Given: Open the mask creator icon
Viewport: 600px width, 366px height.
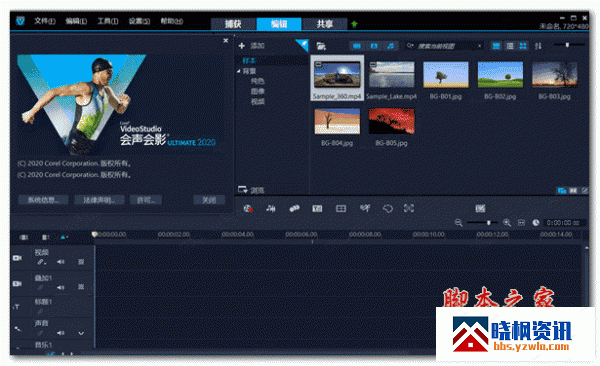Looking at the screenshot, I should coord(388,208).
